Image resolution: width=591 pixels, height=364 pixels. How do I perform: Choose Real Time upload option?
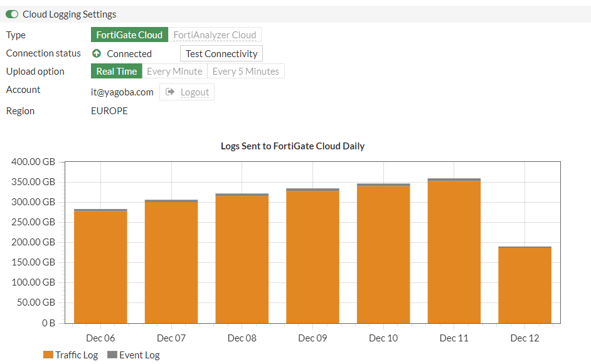(117, 72)
